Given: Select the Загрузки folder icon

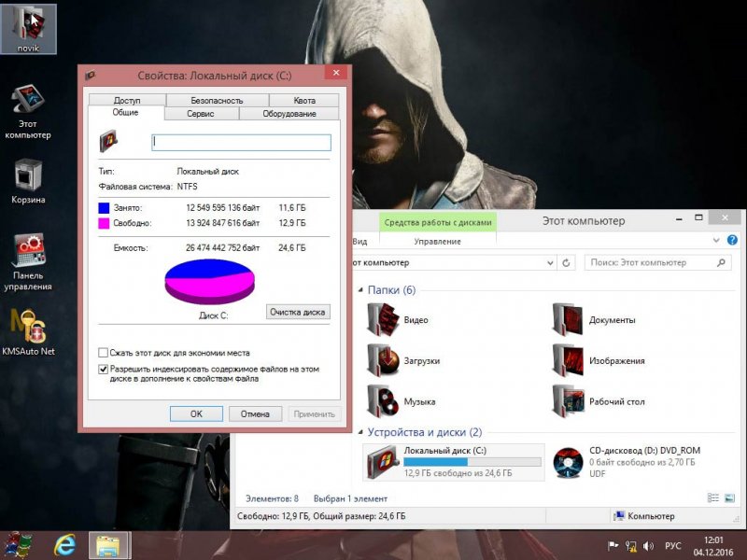Looking at the screenshot, I should (x=383, y=360).
